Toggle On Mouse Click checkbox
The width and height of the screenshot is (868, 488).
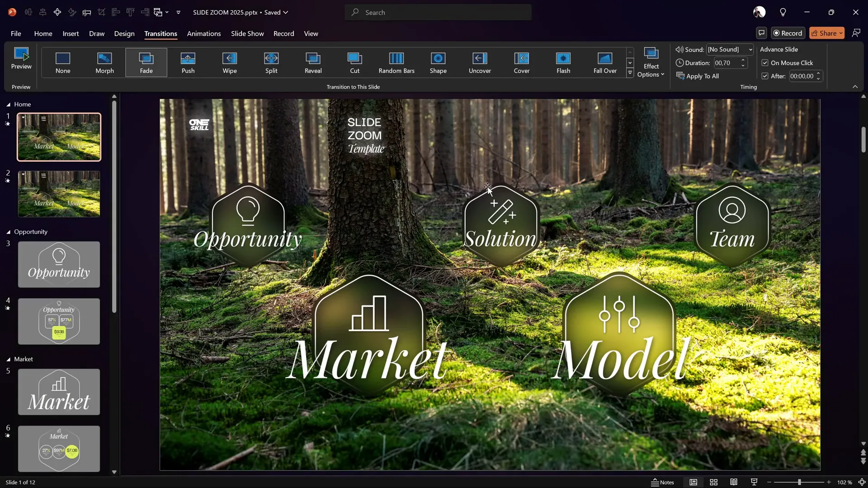coord(765,63)
